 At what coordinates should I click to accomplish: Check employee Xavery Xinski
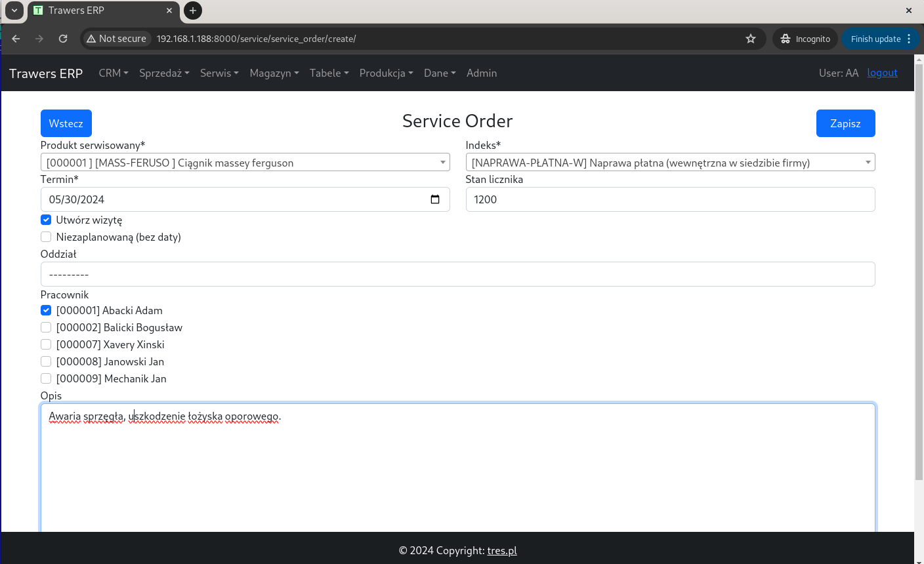pyautogui.click(x=46, y=344)
